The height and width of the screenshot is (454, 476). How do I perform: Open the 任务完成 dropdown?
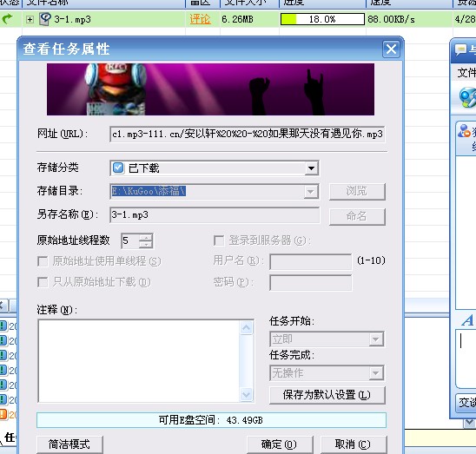(375, 373)
